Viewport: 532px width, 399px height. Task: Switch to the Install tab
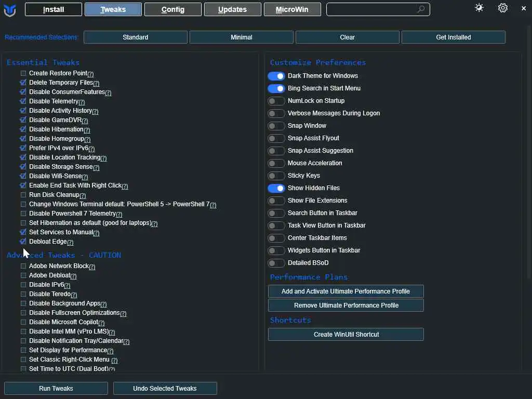[54, 9]
